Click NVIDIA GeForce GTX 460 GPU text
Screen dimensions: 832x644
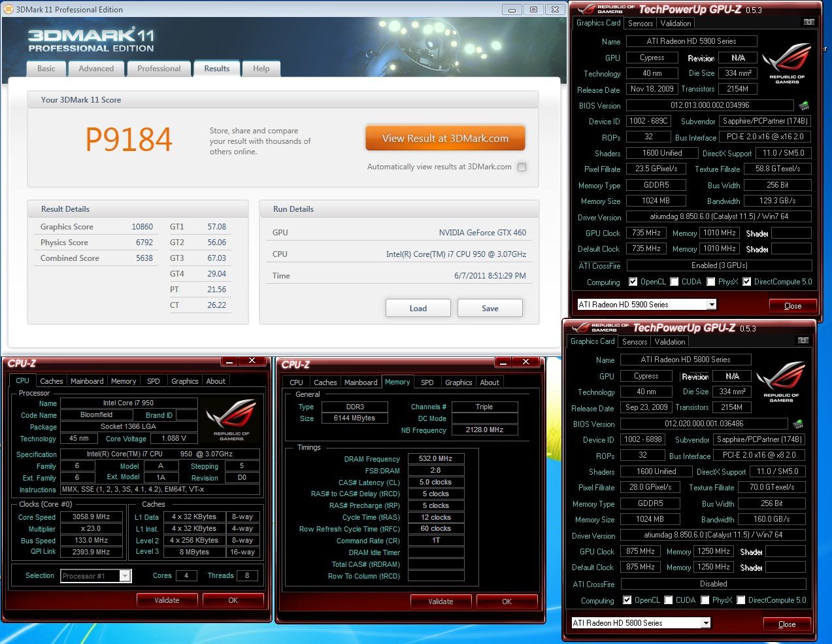[x=482, y=233]
